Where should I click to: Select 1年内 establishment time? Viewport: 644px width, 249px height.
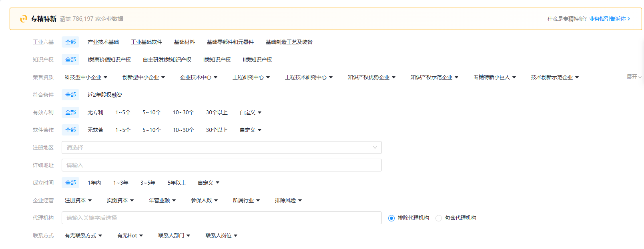tap(94, 183)
